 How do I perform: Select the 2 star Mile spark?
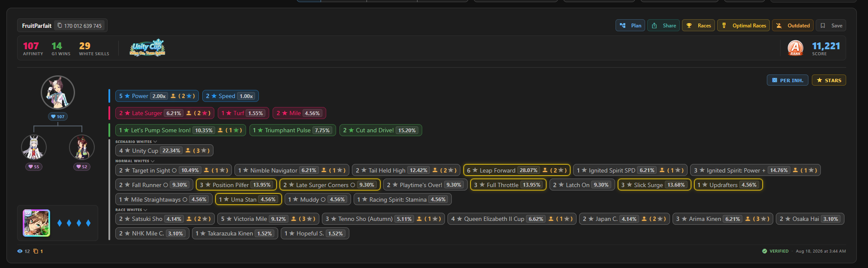pos(299,113)
